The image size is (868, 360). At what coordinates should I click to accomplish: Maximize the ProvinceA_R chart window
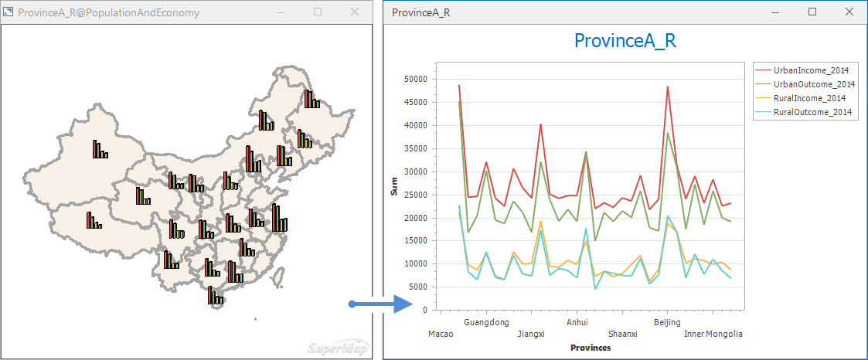click(812, 12)
